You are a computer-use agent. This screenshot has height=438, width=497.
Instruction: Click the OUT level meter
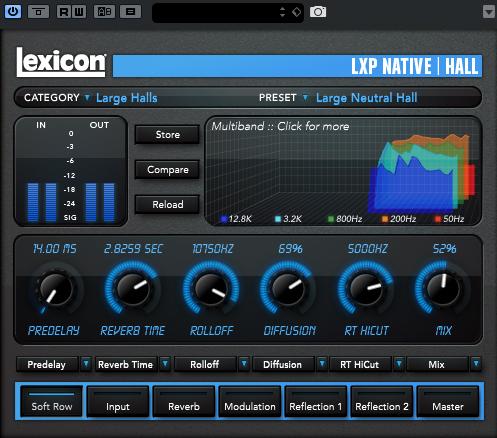[100, 202]
